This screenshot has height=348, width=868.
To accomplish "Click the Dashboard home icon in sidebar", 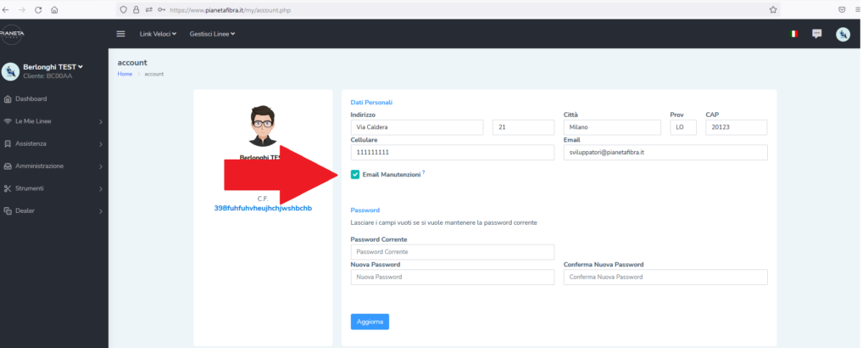I will tap(8, 99).
